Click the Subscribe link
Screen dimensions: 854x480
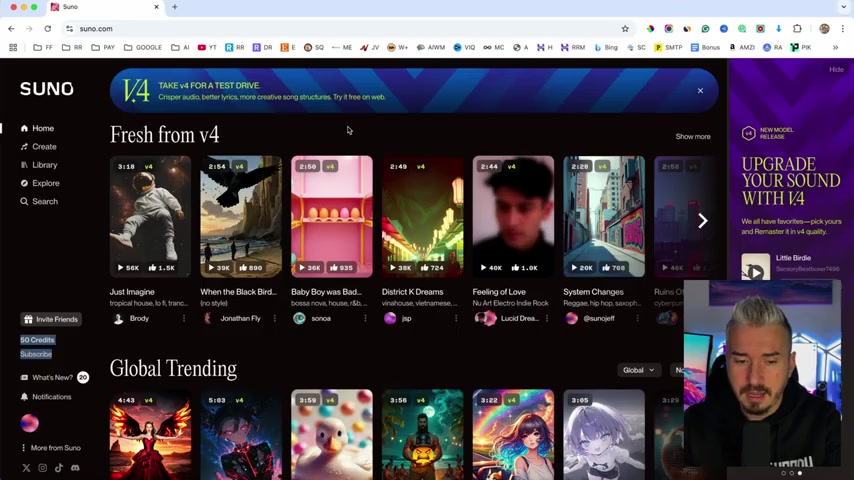tap(36, 354)
